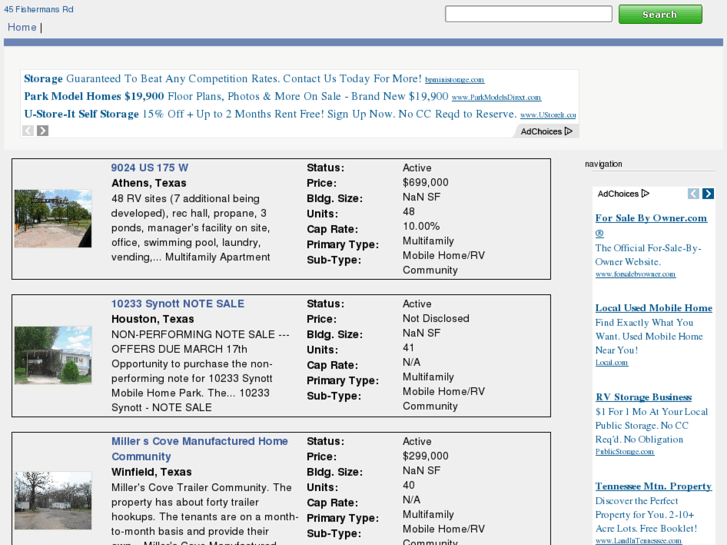
Task: Click the Houston mobile home thumbnail photo
Action: pyautogui.click(x=53, y=355)
